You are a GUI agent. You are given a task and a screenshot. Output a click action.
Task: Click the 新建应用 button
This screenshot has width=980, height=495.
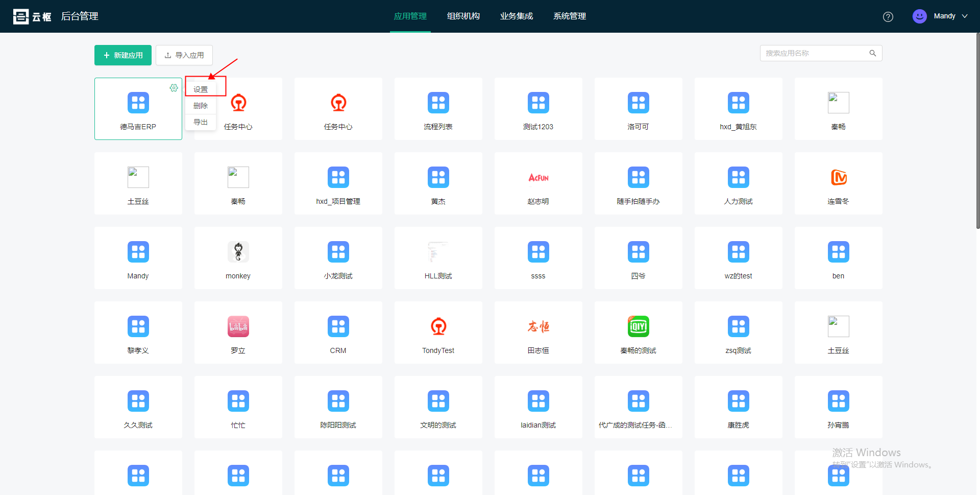pos(123,55)
